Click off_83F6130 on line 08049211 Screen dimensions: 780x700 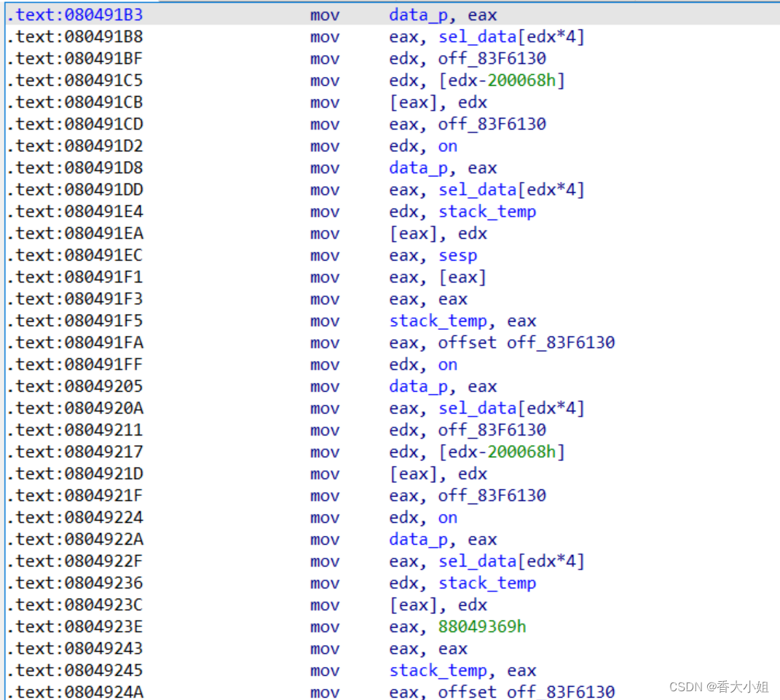[x=492, y=430]
